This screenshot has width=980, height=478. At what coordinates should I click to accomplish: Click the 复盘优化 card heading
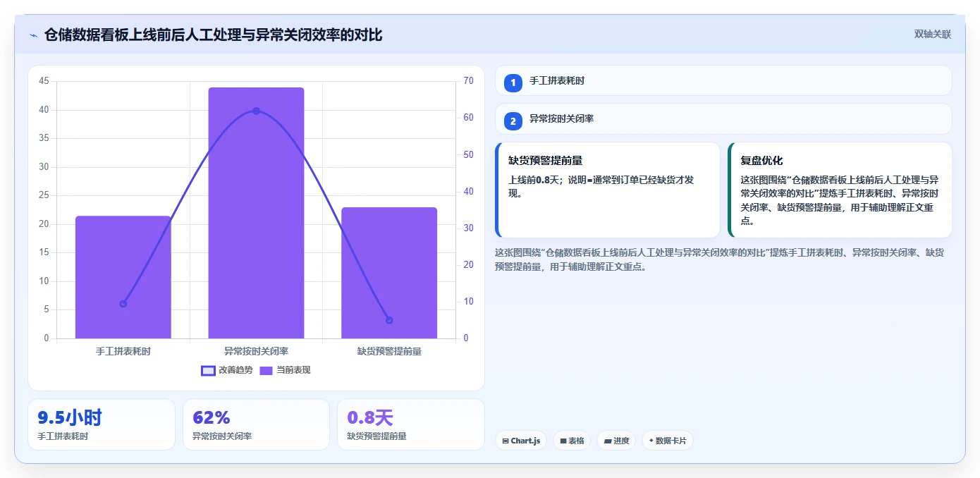(761, 161)
